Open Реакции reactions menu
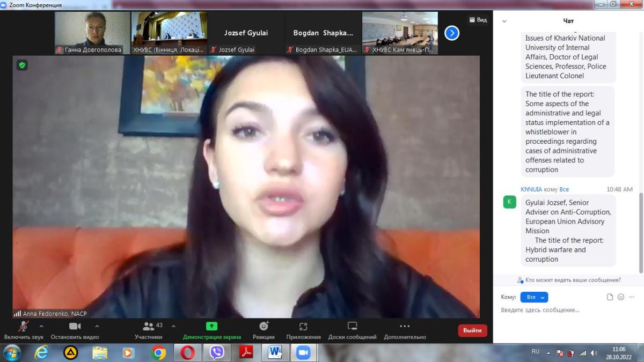This screenshot has height=362, width=644. point(264,331)
